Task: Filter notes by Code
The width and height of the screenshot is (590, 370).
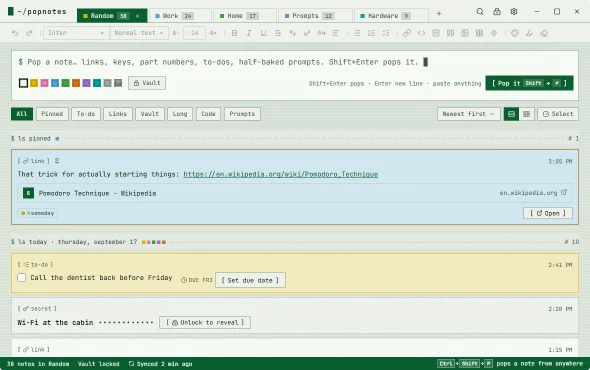Action: point(208,114)
